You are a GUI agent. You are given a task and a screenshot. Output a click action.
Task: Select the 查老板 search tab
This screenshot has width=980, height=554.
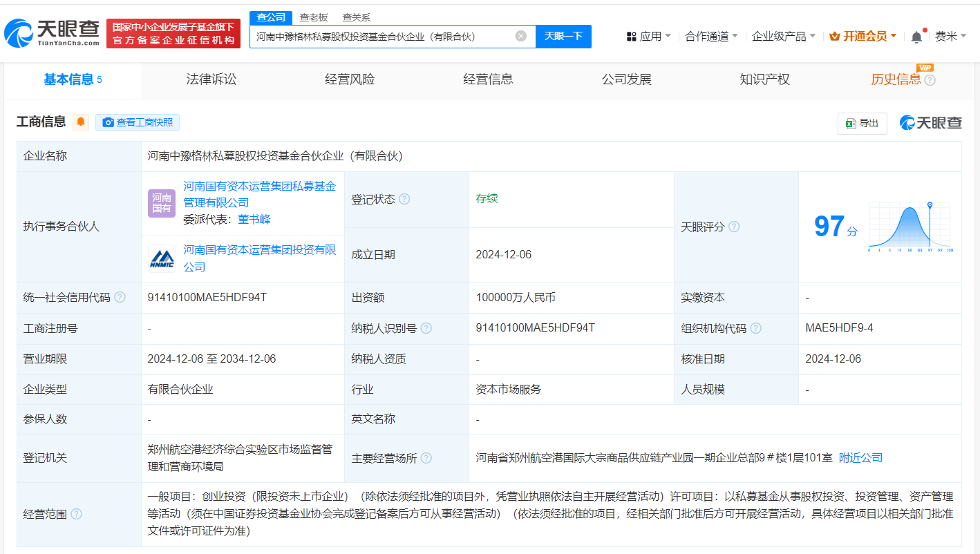click(314, 17)
